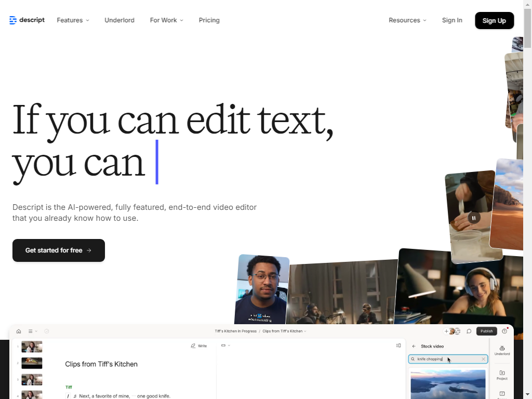Screen dimensions: 532x399
Task: Expand the Resources menu
Action: tap(407, 20)
